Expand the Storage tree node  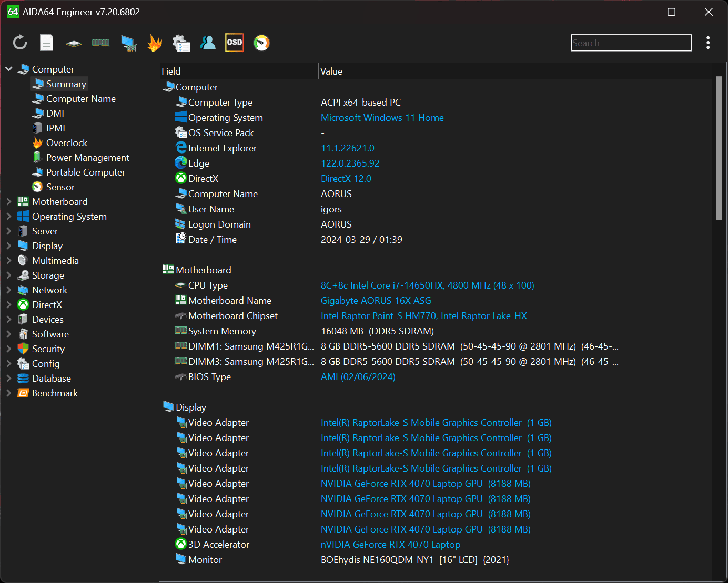tap(9, 275)
